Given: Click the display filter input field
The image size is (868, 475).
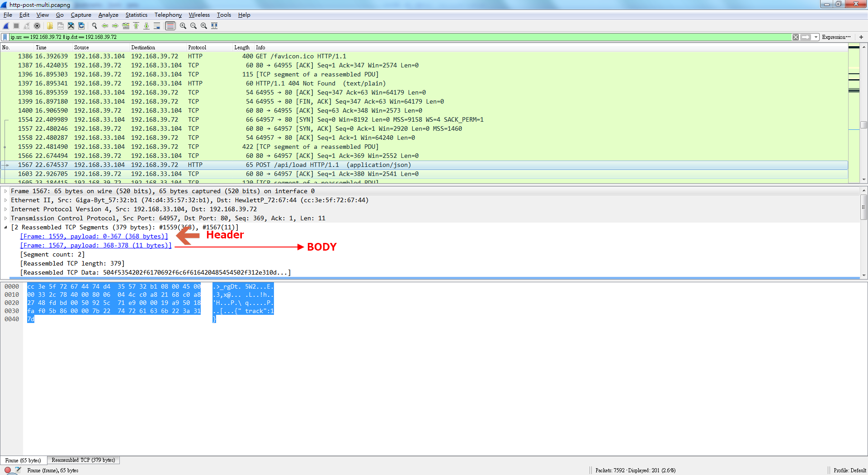Looking at the screenshot, I should [x=400, y=37].
